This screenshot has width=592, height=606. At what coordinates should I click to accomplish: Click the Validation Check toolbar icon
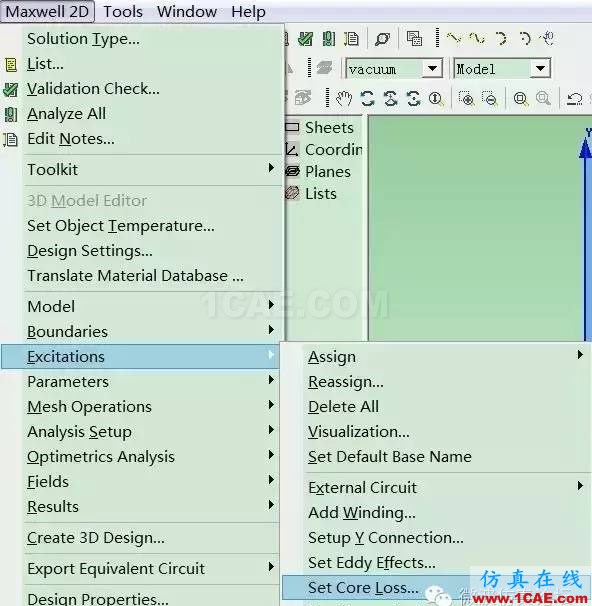click(306, 38)
